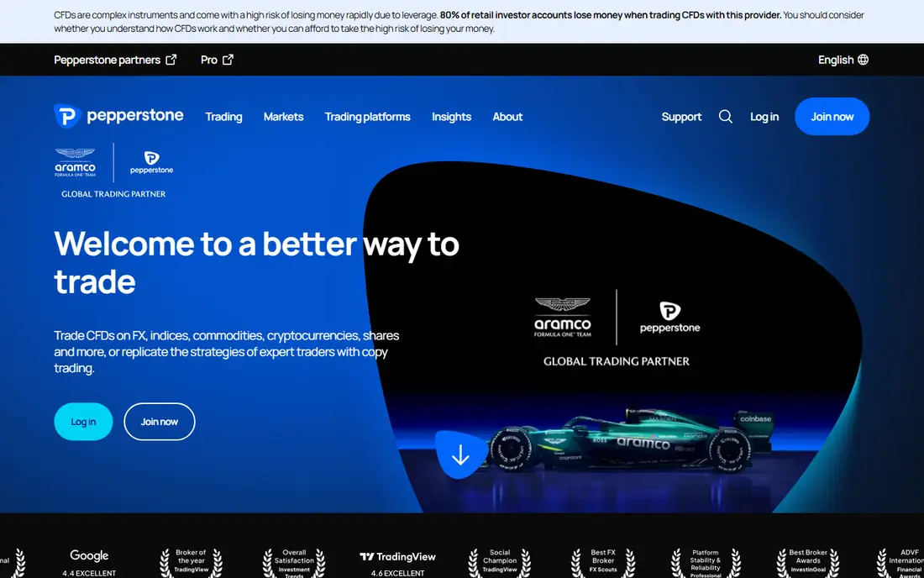Click the globe icon beside English
Screen dimensions: 924x578
click(x=863, y=60)
